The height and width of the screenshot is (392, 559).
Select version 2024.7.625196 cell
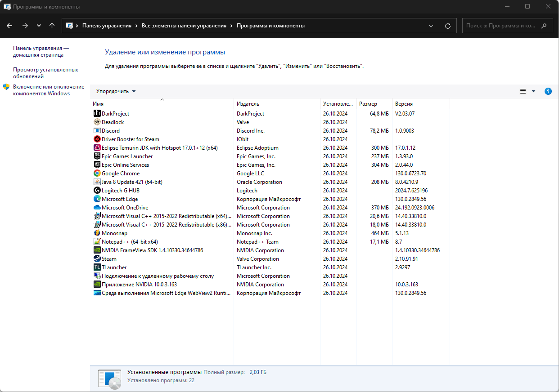click(x=411, y=191)
